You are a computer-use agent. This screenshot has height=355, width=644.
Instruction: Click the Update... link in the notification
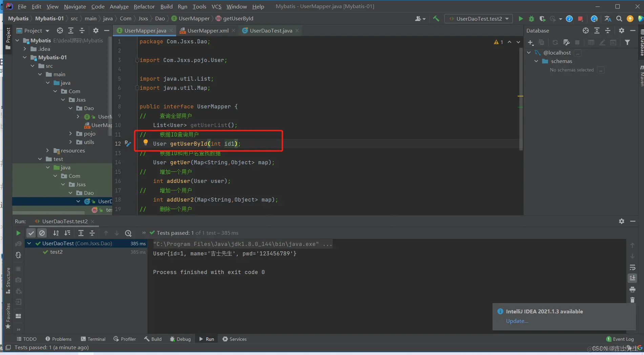pyautogui.click(x=517, y=321)
